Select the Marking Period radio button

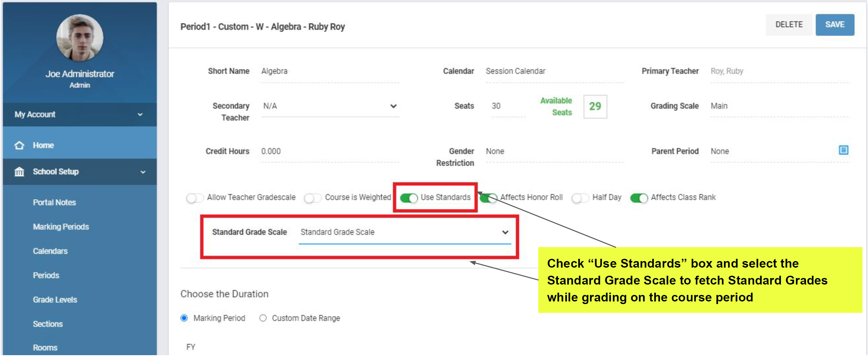point(184,318)
